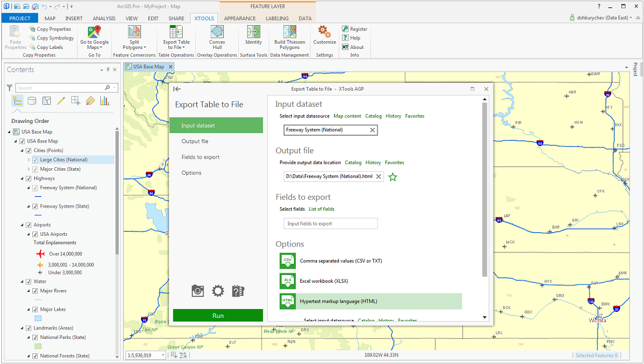Select the Fields to export step
This screenshot has width=644, height=364.
[216, 157]
